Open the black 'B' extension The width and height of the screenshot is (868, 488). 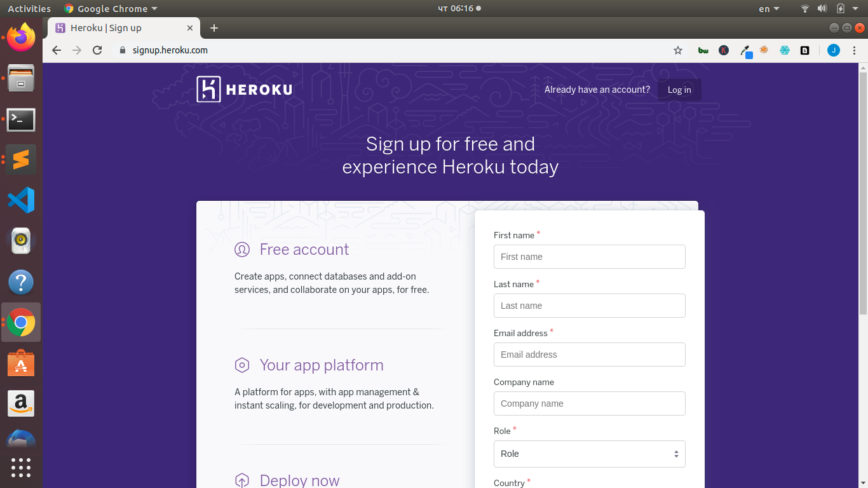[804, 50]
